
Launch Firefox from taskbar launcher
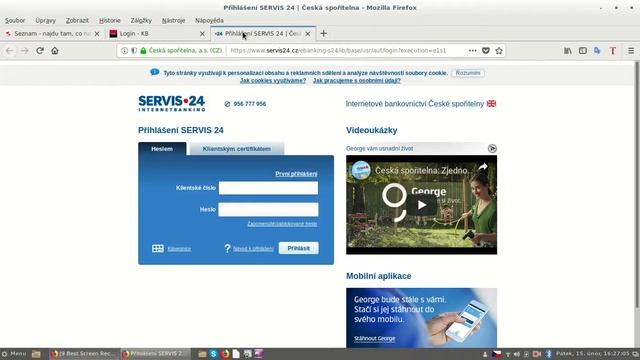coord(224,354)
